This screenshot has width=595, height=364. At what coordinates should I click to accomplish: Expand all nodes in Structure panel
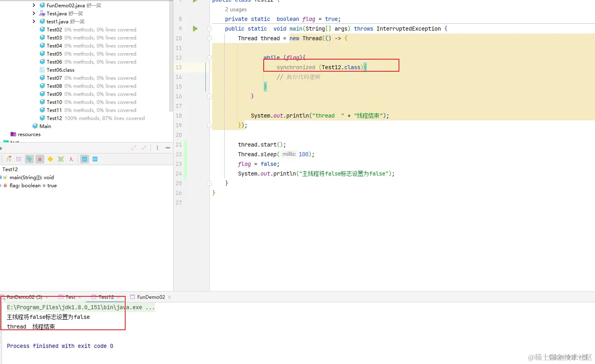(134, 148)
